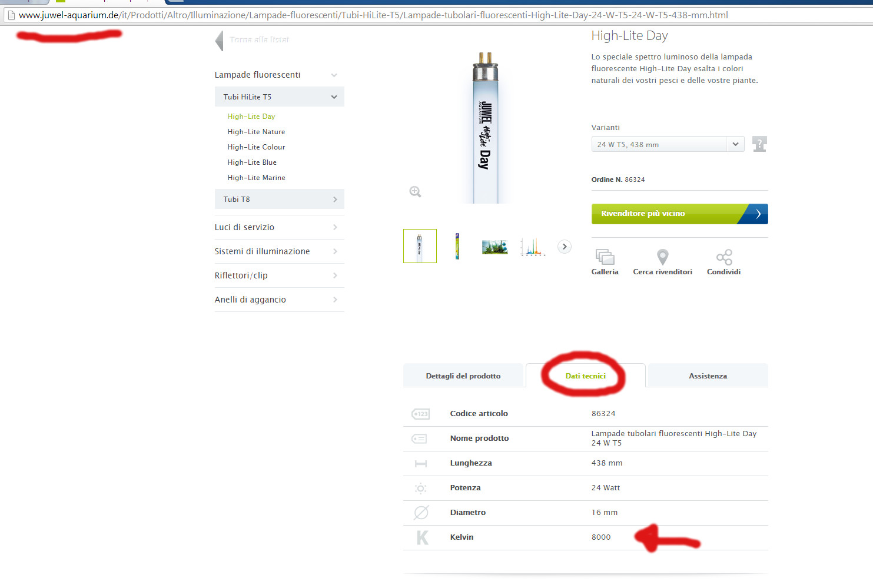Click the magnifier zoom icon under the lamp image
The width and height of the screenshot is (873, 588).
coord(415,191)
